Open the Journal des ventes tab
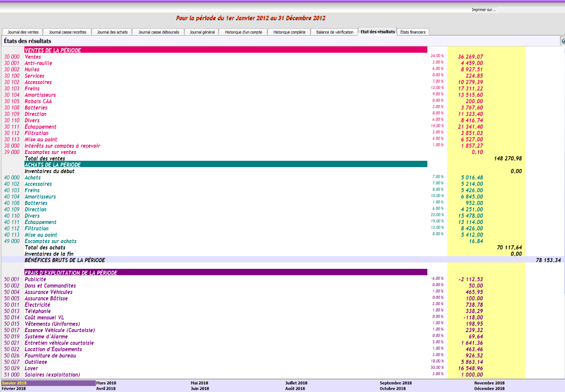 tap(23, 32)
